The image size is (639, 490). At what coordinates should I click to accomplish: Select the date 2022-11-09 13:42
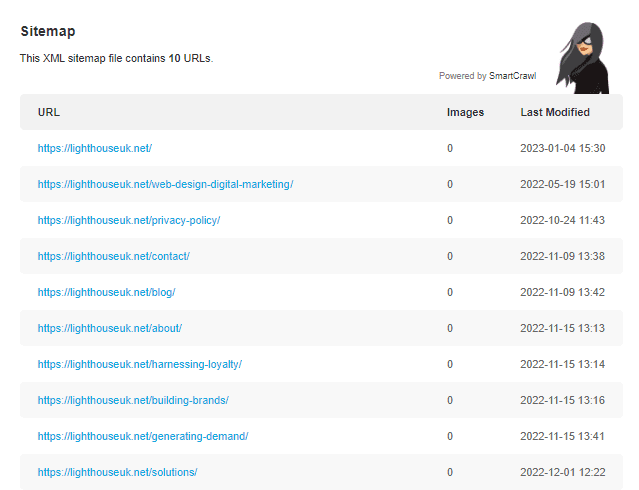(562, 292)
